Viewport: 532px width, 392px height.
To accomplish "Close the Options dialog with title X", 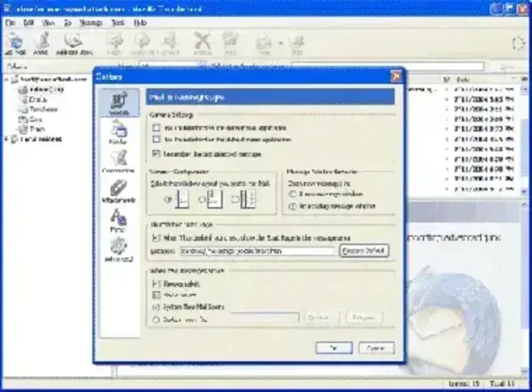I will [x=395, y=76].
